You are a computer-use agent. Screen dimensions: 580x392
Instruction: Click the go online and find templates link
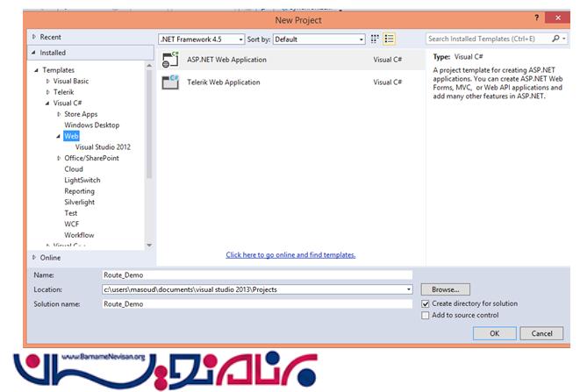click(x=290, y=255)
